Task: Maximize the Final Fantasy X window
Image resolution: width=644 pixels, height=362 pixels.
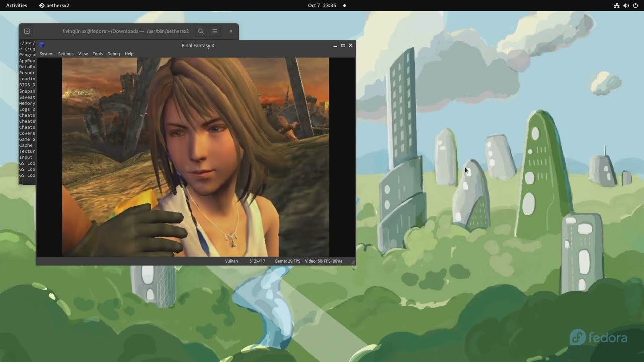Action: point(343,45)
